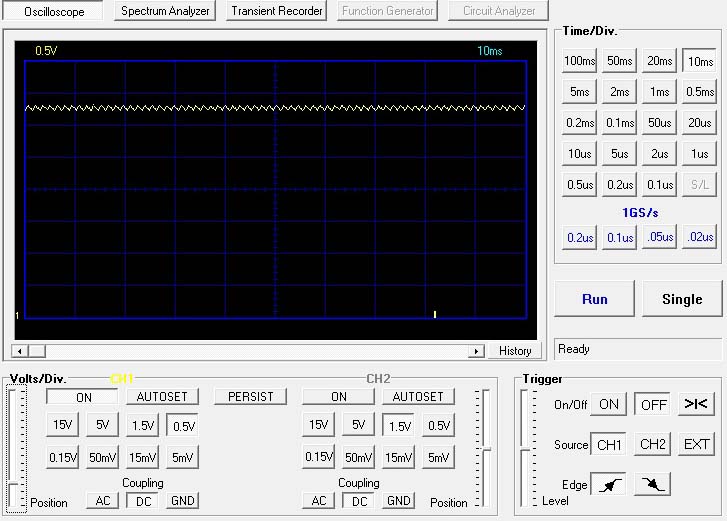Open the Transient Recorder tab

277,11
